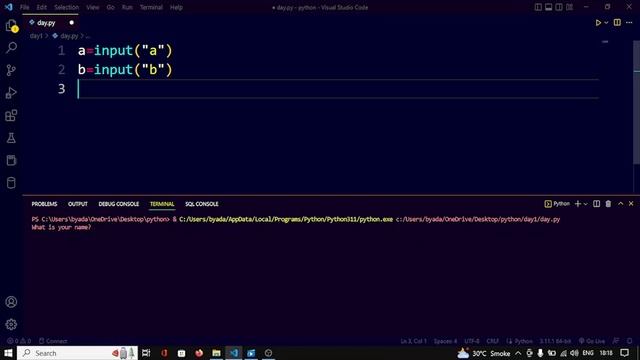Switch to the Debug Console tab
Screen dimensions: 640x360
point(119,204)
